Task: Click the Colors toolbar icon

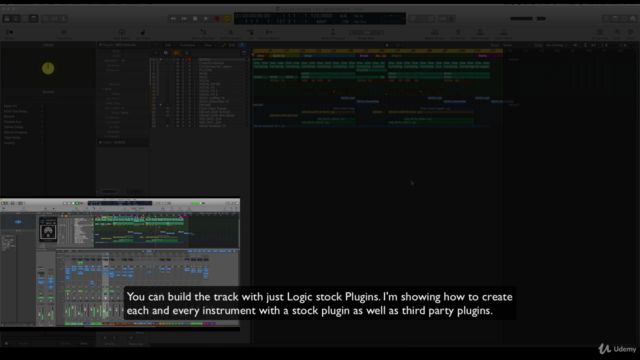Action: (631, 32)
